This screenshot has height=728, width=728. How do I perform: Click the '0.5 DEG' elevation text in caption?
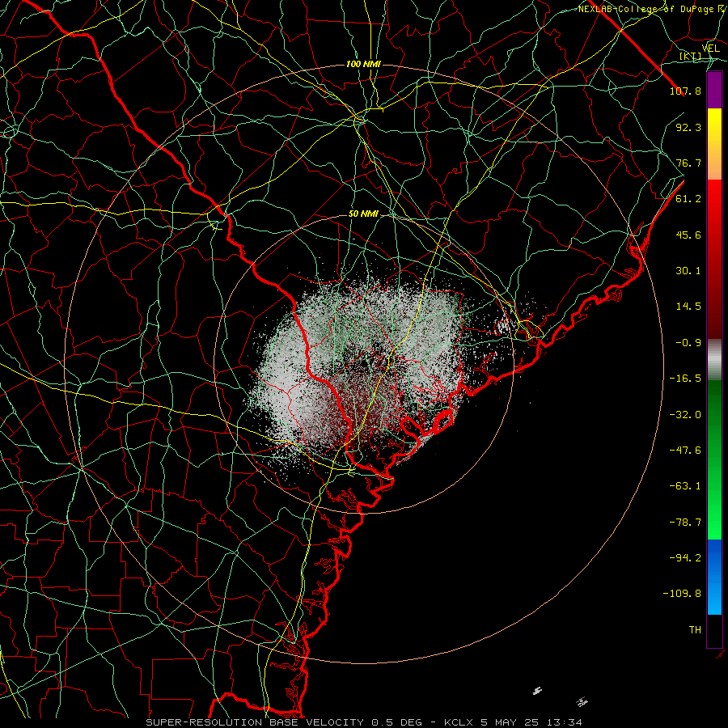[396, 722]
